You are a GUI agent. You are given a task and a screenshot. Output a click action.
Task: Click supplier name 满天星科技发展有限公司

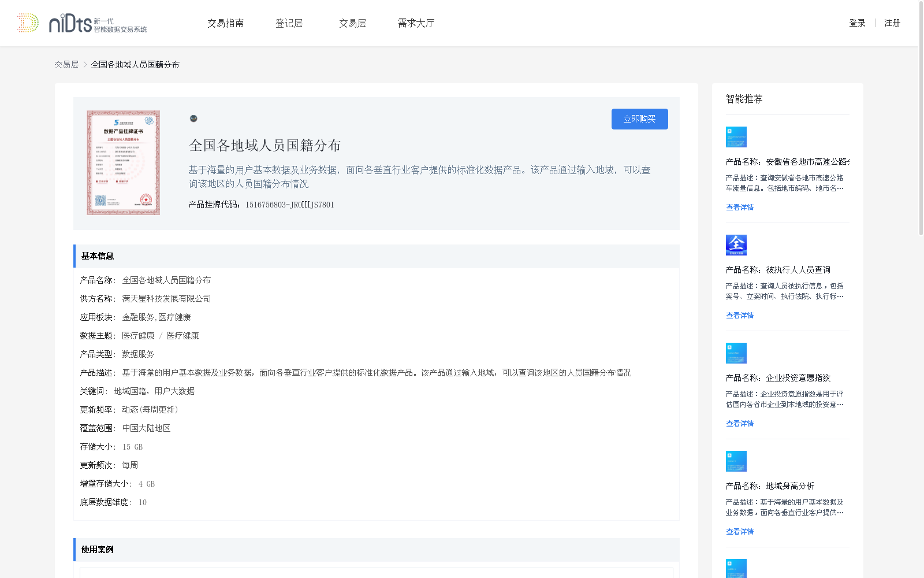click(166, 299)
